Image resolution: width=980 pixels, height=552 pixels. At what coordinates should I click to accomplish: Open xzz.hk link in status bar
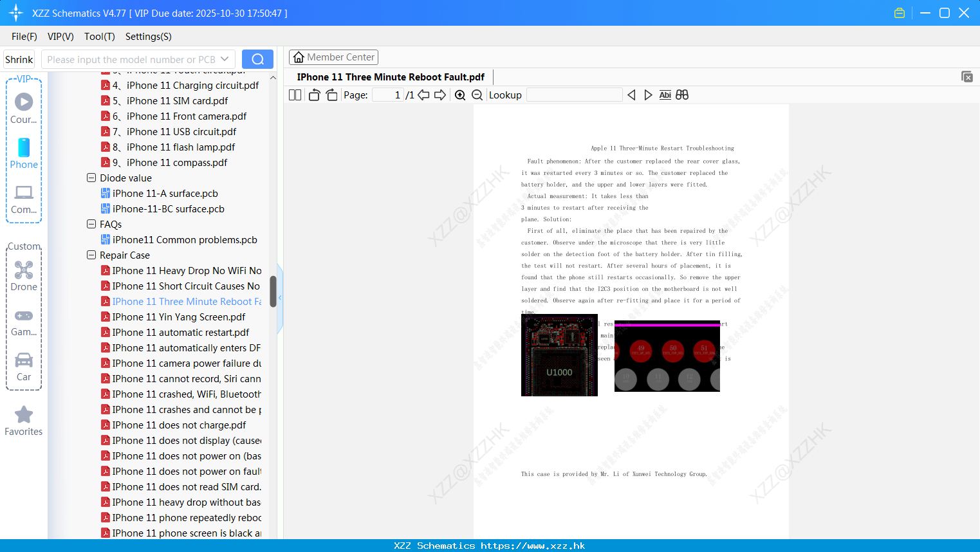533,546
